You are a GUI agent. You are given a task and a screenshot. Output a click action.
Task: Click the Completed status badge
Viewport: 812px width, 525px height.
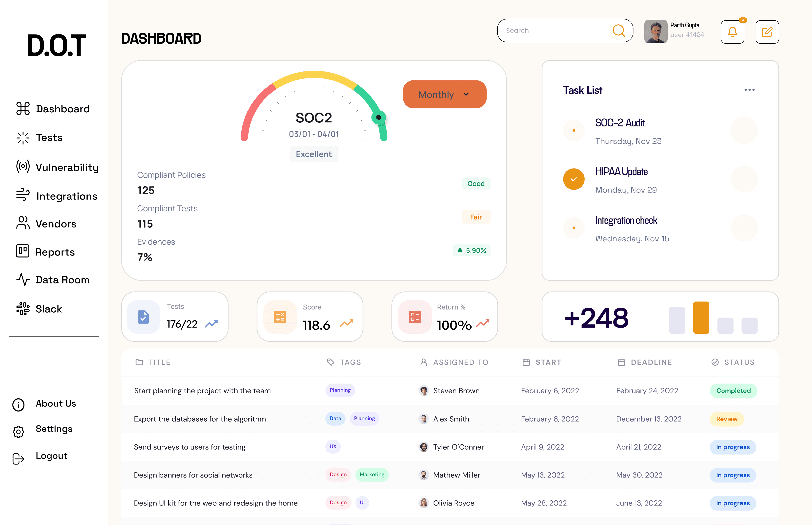733,391
